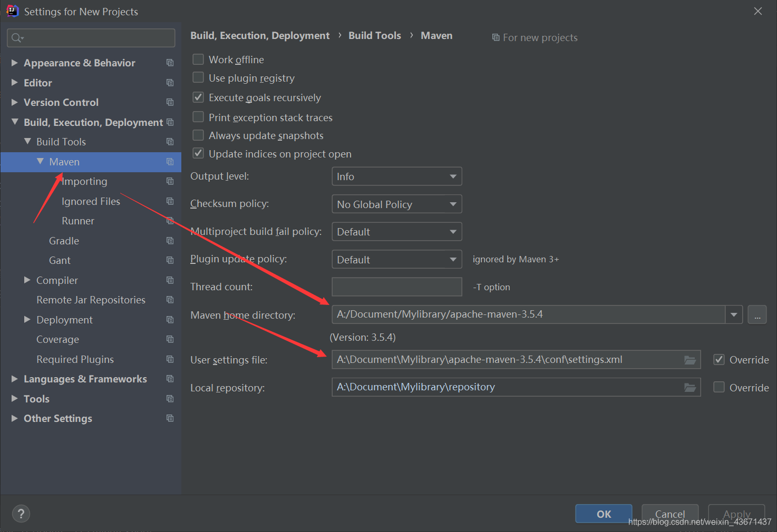Image resolution: width=777 pixels, height=532 pixels.
Task: Select Importing under Maven
Action: (x=84, y=181)
